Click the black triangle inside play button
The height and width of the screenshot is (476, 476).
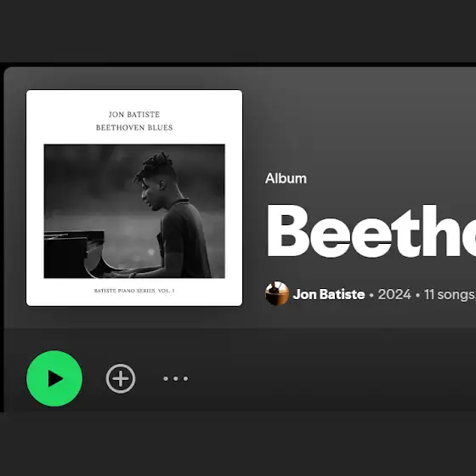click(x=55, y=378)
